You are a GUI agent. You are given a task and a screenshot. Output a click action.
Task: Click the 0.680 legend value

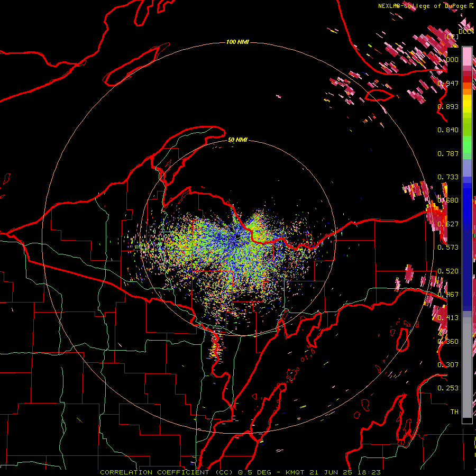[448, 200]
